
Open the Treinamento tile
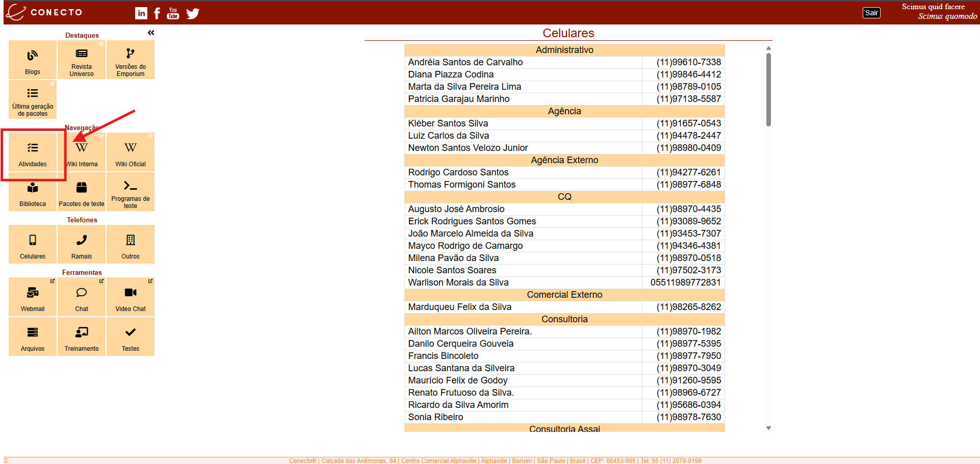[82, 337]
